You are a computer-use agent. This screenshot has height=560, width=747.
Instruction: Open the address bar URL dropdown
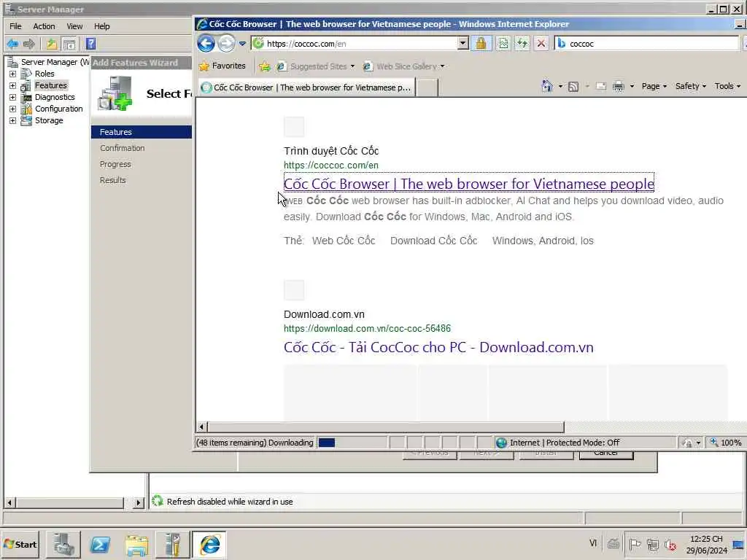click(463, 43)
